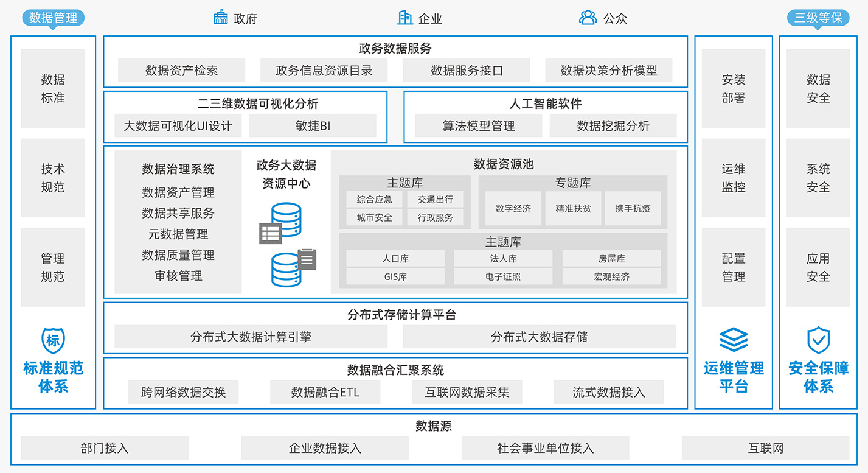This screenshot has width=868, height=473.
Task: Click the government building icon next to 政府
Action: pyautogui.click(x=221, y=17)
